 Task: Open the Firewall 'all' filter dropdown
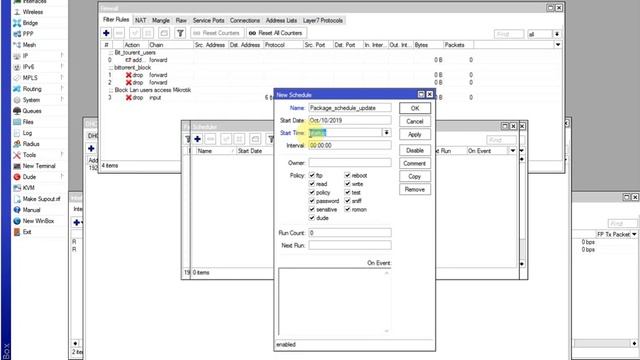[557, 34]
